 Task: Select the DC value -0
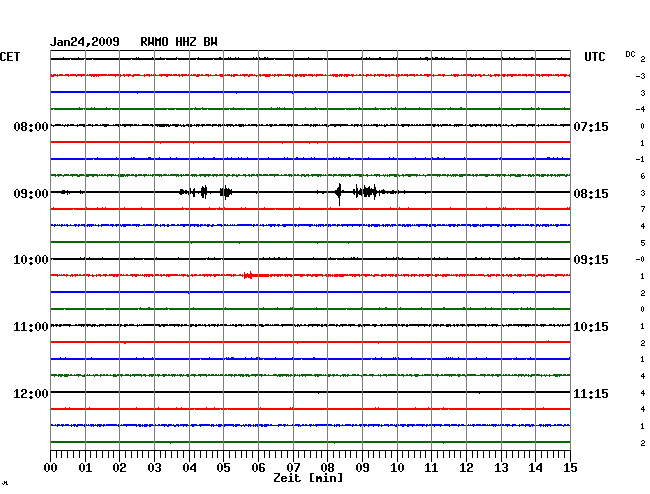coord(640,259)
